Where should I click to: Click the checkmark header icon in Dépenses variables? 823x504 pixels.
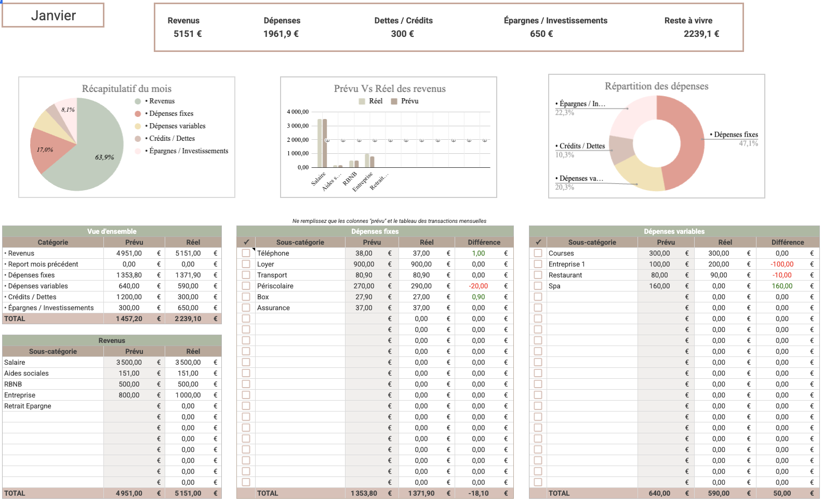coord(538,242)
